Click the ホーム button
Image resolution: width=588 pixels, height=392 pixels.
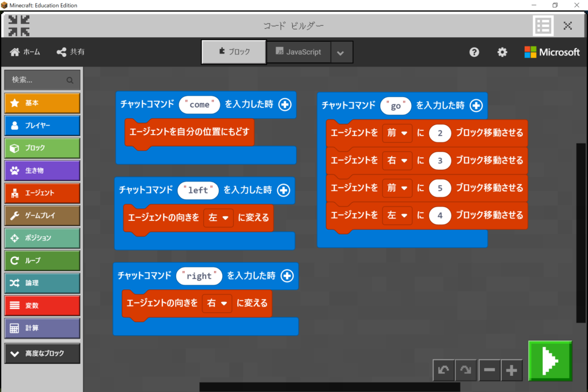click(25, 52)
